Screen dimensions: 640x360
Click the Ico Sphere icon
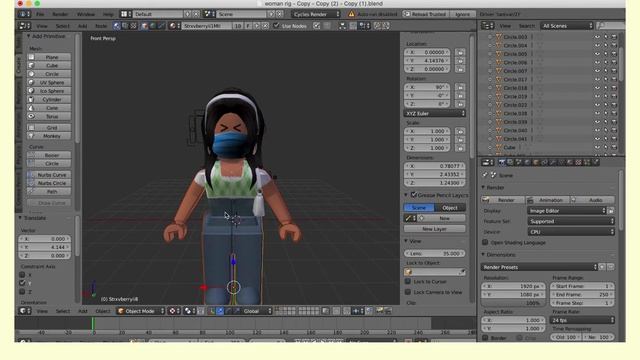(31, 91)
